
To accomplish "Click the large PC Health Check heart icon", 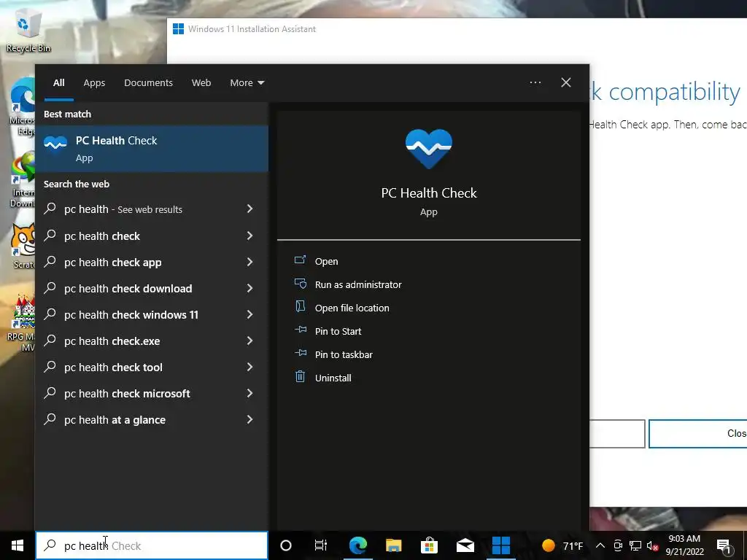I will [x=429, y=149].
